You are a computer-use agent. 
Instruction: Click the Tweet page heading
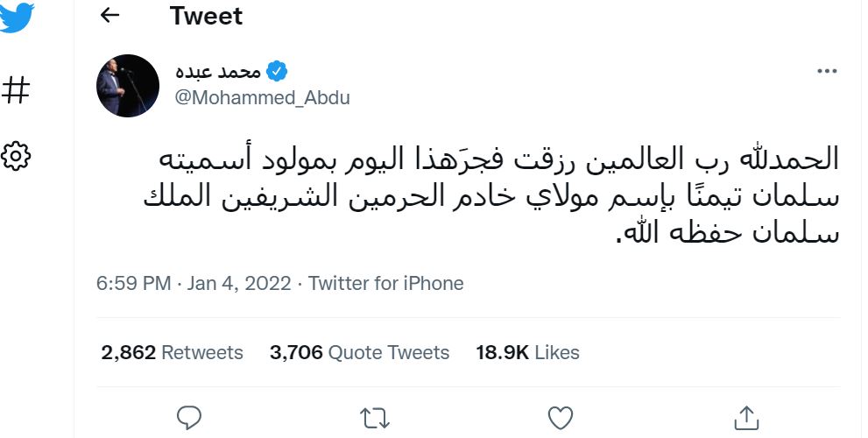click(x=206, y=16)
